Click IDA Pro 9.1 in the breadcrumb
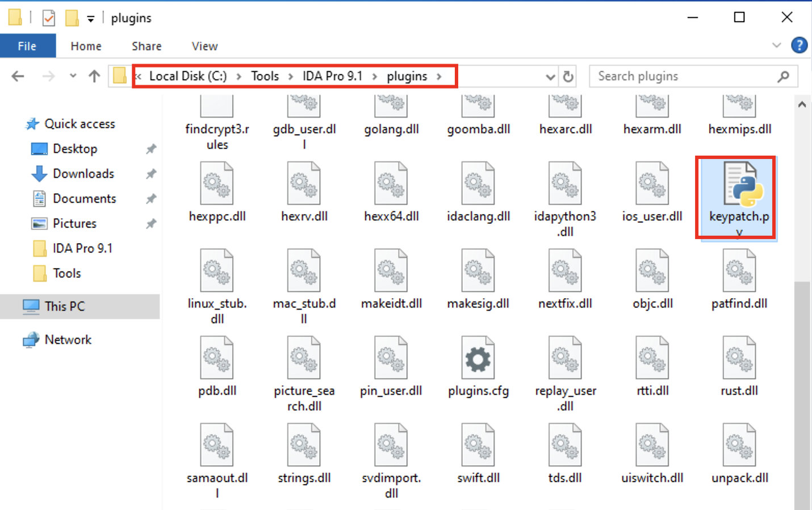This screenshot has width=812, height=510. [332, 76]
